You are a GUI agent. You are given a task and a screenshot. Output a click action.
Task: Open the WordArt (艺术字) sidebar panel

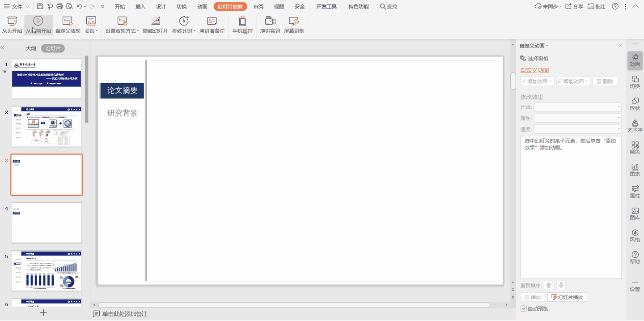coord(635,125)
